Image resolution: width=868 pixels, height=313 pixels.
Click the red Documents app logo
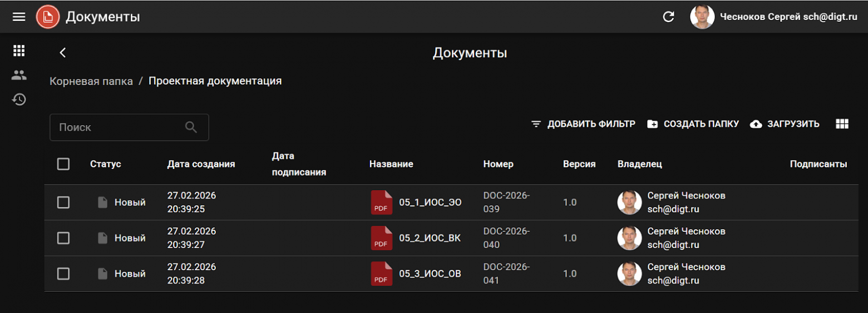click(x=48, y=17)
